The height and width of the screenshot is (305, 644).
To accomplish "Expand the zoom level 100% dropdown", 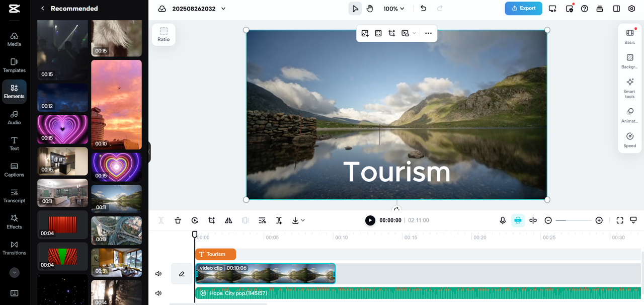I will (394, 8).
